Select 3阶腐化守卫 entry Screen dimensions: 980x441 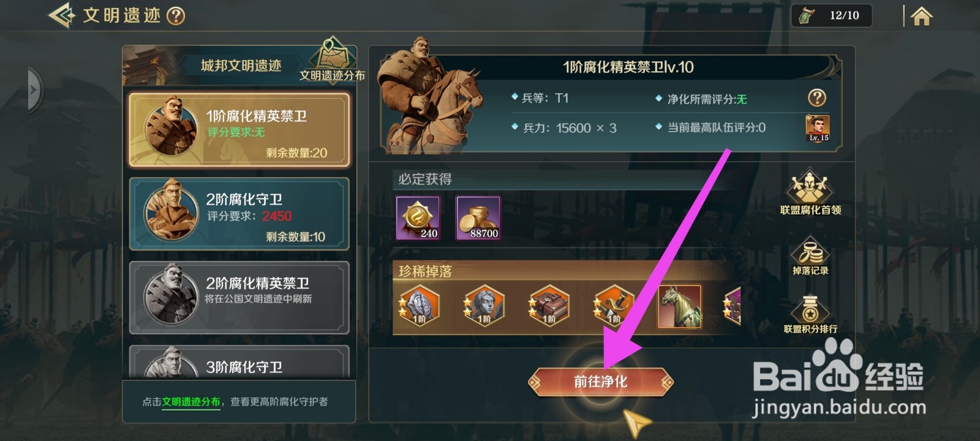239,362
